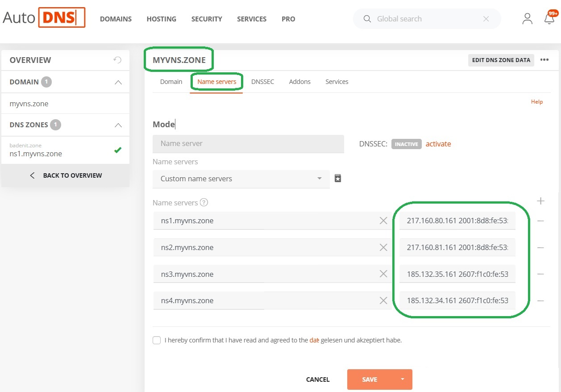
Task: Open the Custom name servers dropdown
Action: [x=241, y=179]
